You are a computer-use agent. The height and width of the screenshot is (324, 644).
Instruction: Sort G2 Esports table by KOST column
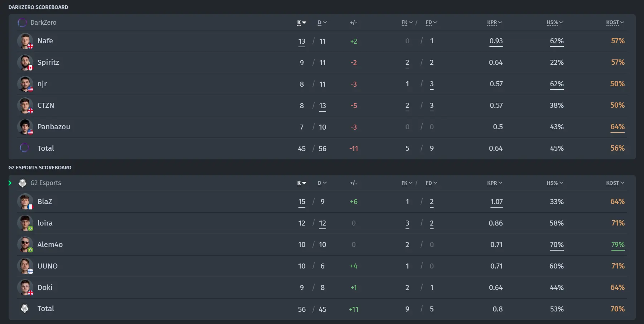click(615, 183)
